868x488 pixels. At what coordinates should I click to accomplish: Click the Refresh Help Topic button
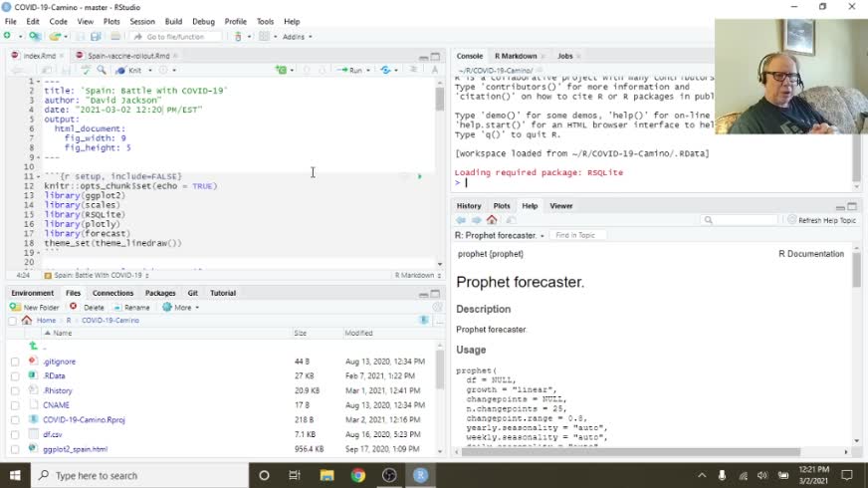point(822,220)
